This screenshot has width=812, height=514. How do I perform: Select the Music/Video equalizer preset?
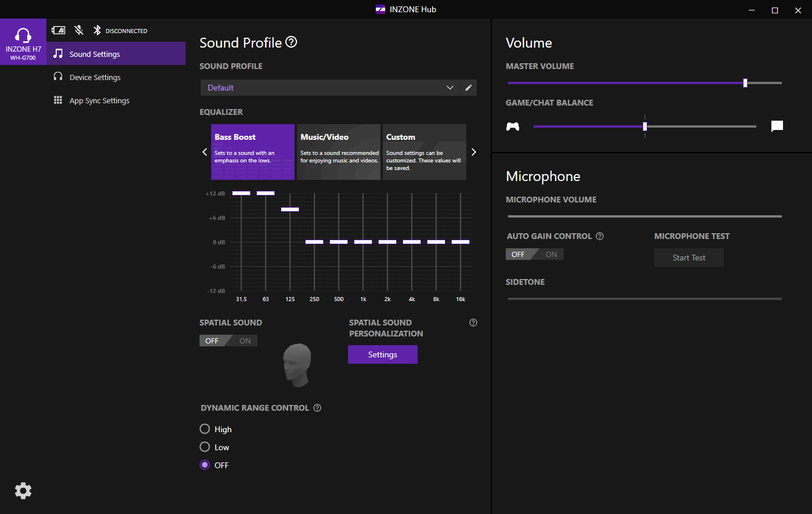click(339, 152)
